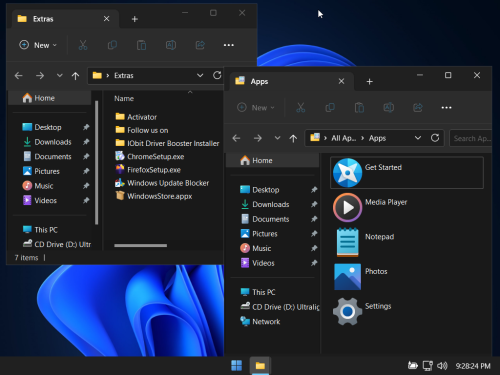Expand address bar history in Apps window
Image resolution: width=500 pixels, height=375 pixels.
[418, 138]
